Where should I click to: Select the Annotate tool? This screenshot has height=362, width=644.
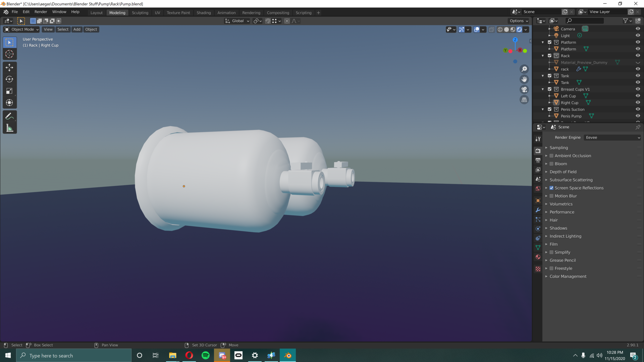(9, 116)
